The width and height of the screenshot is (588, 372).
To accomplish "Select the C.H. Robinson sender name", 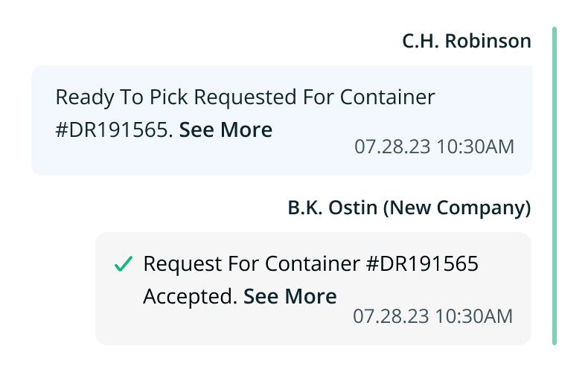I will click(467, 41).
